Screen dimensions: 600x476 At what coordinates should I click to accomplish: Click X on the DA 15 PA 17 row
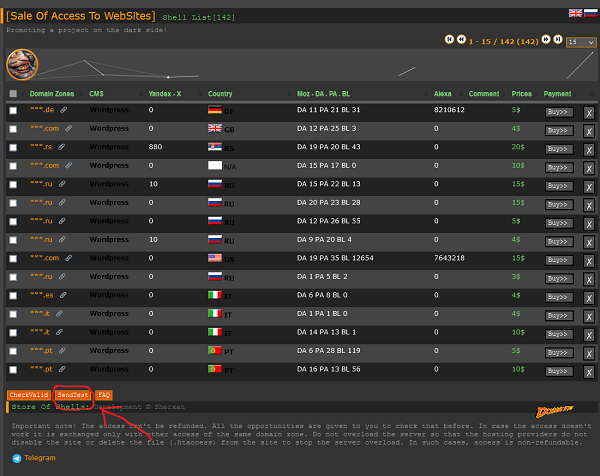click(x=589, y=168)
